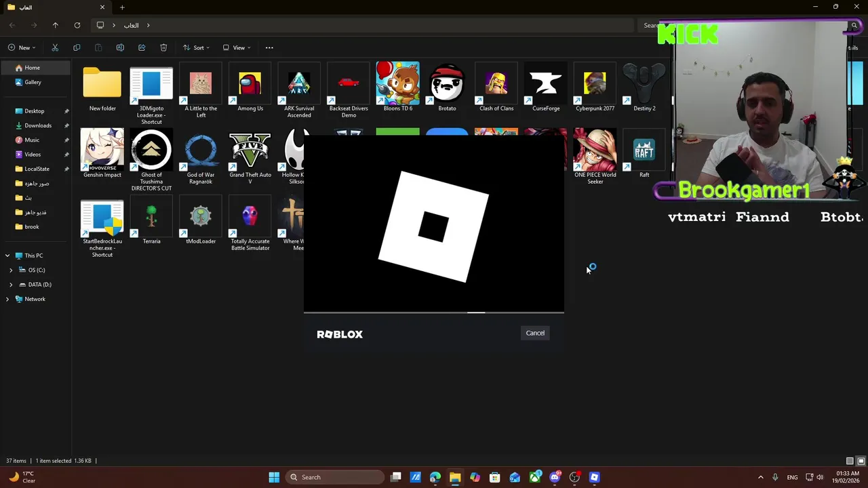Show hidden system tray icons

(x=760, y=477)
